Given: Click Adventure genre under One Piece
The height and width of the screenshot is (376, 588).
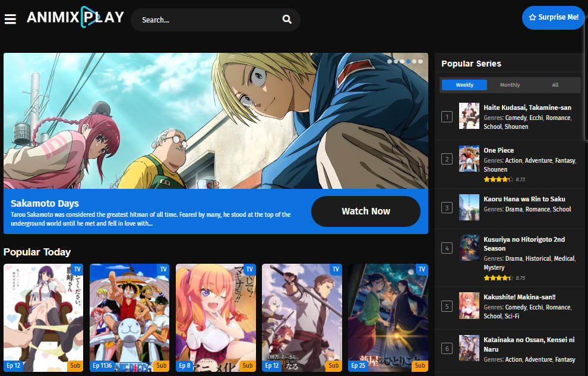Looking at the screenshot, I should (x=539, y=160).
